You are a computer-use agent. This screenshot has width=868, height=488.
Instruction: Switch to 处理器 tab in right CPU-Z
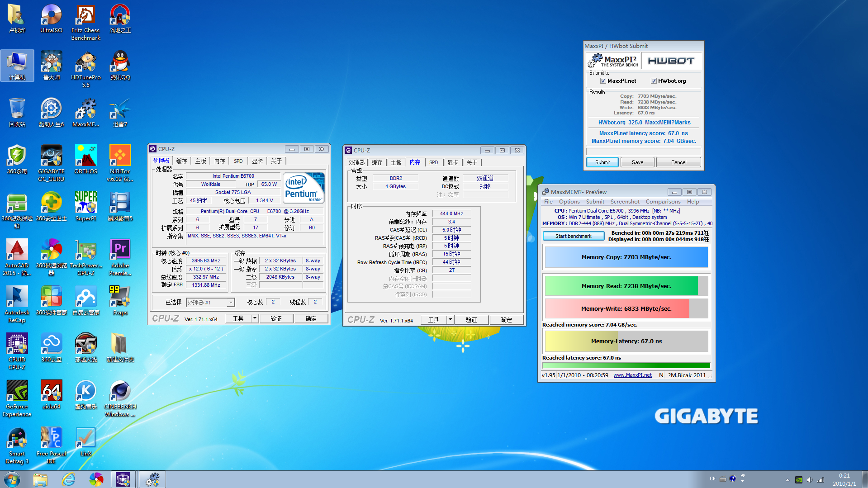356,162
